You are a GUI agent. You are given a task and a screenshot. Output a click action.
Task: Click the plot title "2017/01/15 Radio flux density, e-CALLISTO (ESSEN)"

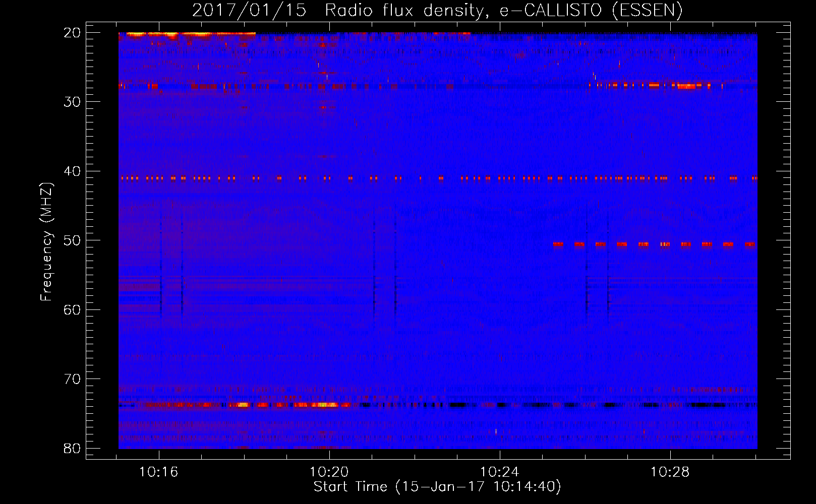click(437, 10)
